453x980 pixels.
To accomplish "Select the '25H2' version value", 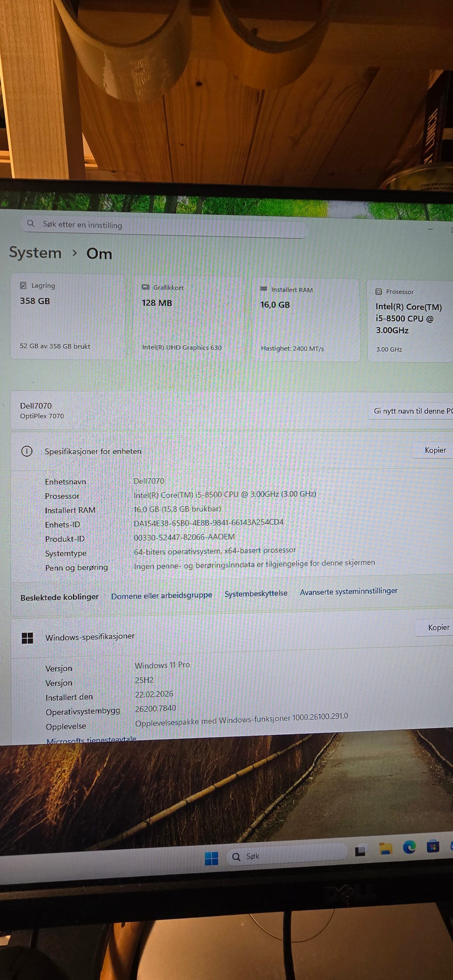I will coord(144,680).
